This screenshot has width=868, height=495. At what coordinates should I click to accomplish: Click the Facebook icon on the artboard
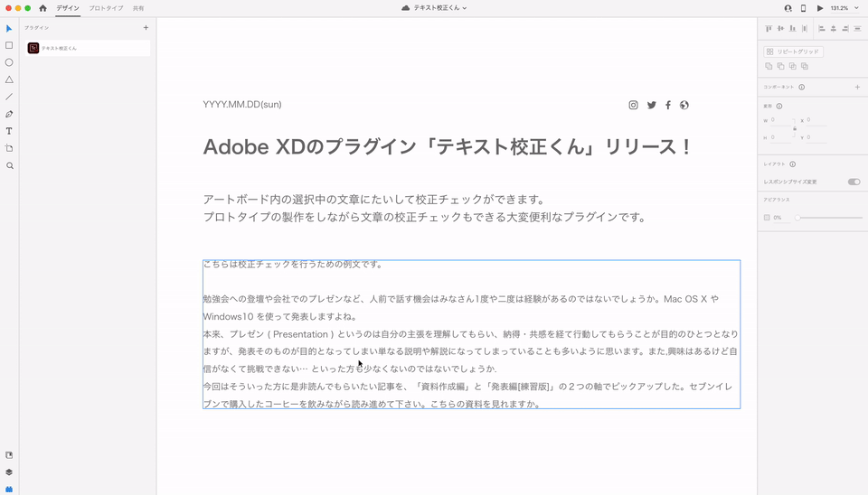[668, 105]
